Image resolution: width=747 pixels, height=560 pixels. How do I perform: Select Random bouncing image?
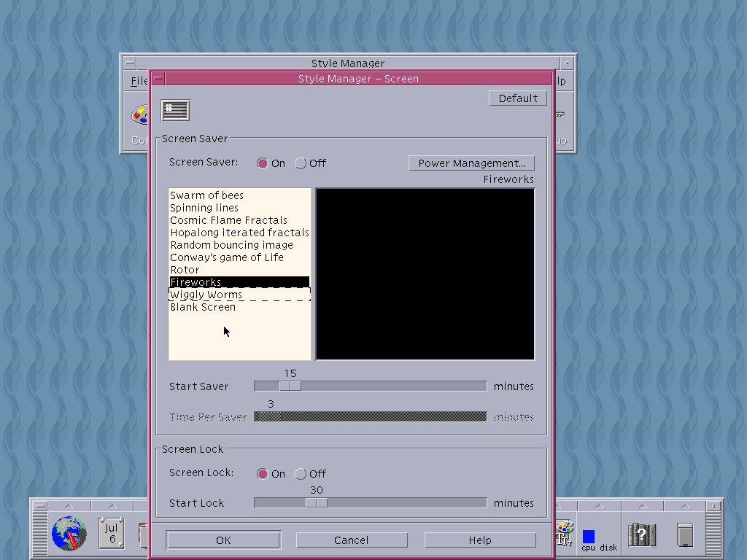pyautogui.click(x=239, y=245)
